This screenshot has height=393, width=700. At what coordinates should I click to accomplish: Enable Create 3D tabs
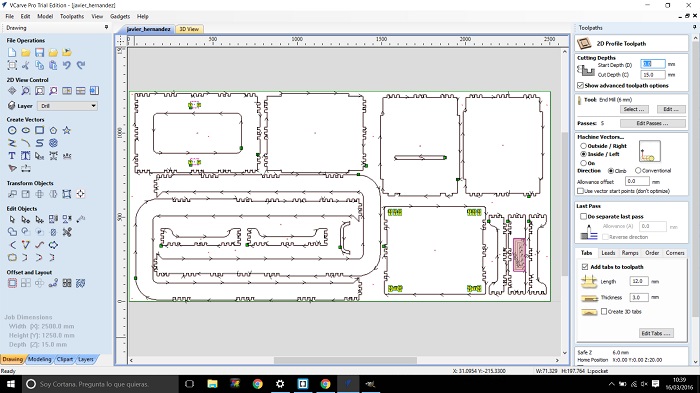621,311
